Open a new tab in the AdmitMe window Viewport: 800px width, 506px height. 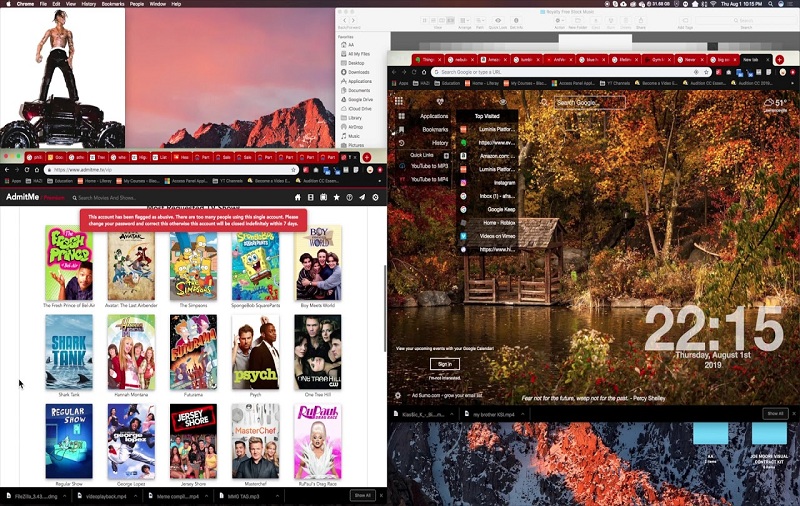click(367, 158)
